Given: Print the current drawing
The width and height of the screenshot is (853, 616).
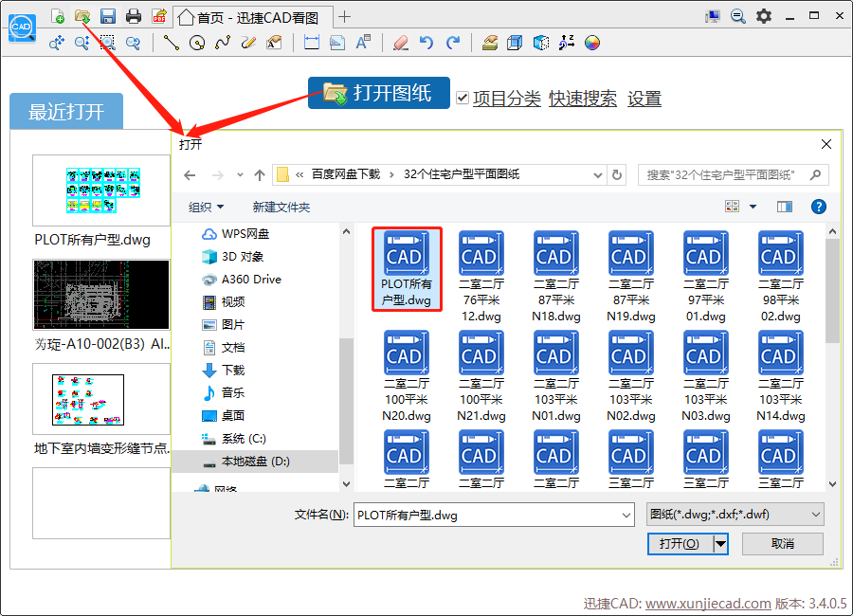Looking at the screenshot, I should (134, 17).
